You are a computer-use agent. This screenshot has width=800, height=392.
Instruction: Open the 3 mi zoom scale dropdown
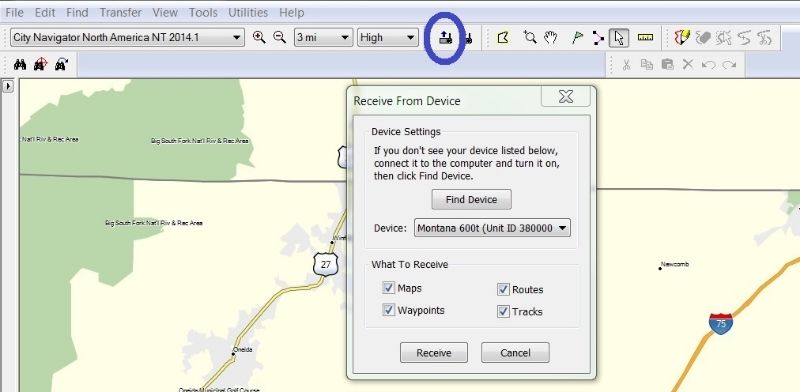[x=323, y=37]
